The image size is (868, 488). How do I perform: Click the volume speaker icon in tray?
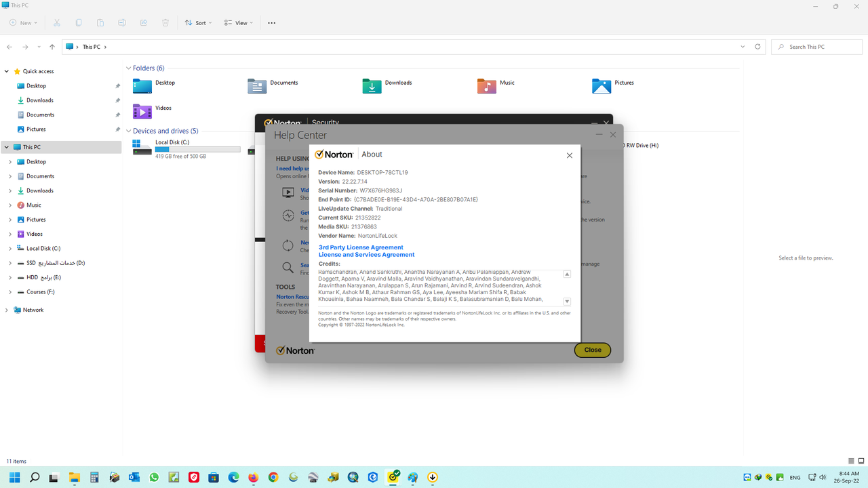click(822, 477)
